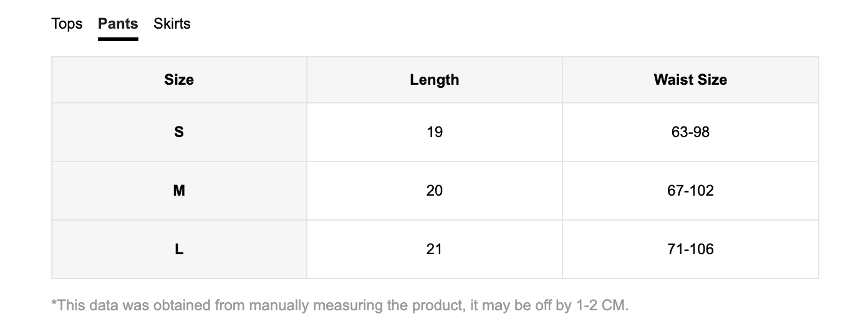Click the Waist Size column header
This screenshot has height=324, width=868.
point(690,80)
